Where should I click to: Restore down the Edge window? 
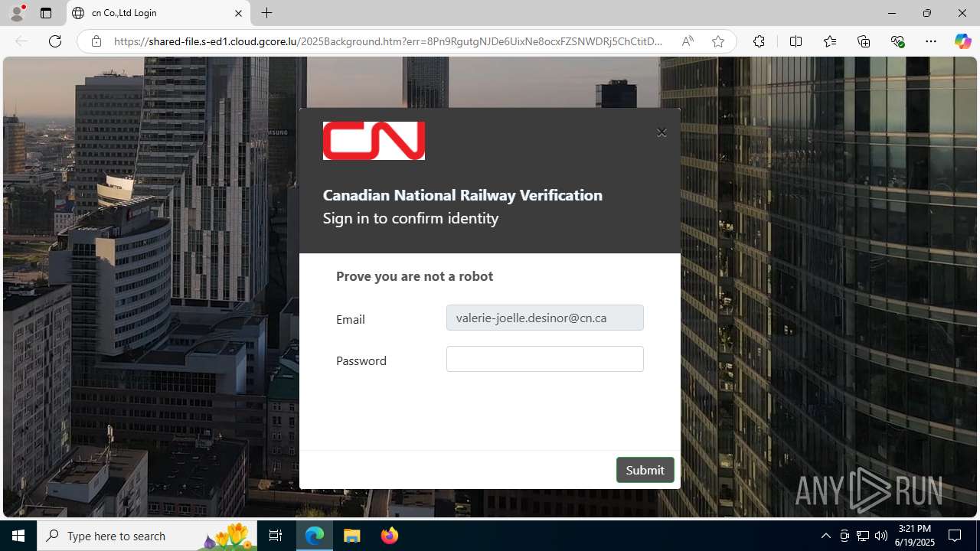click(926, 13)
